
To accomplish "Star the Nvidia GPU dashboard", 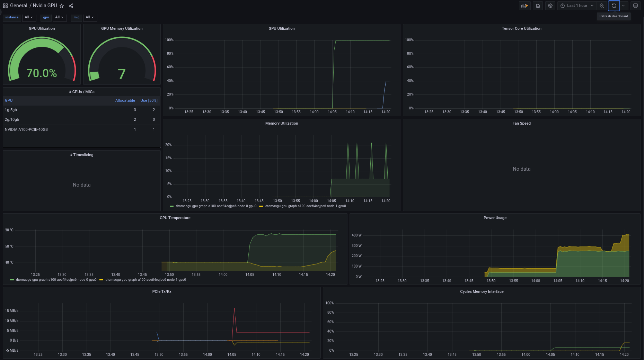I will [x=62, y=6].
